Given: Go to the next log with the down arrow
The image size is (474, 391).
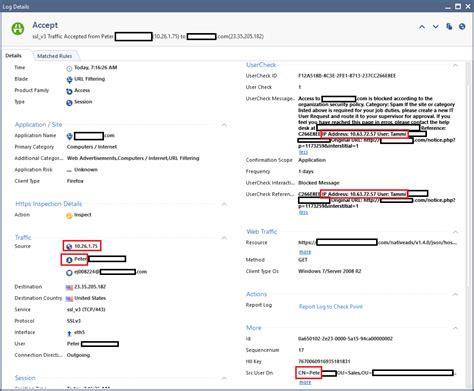Looking at the screenshot, I should [435, 27].
